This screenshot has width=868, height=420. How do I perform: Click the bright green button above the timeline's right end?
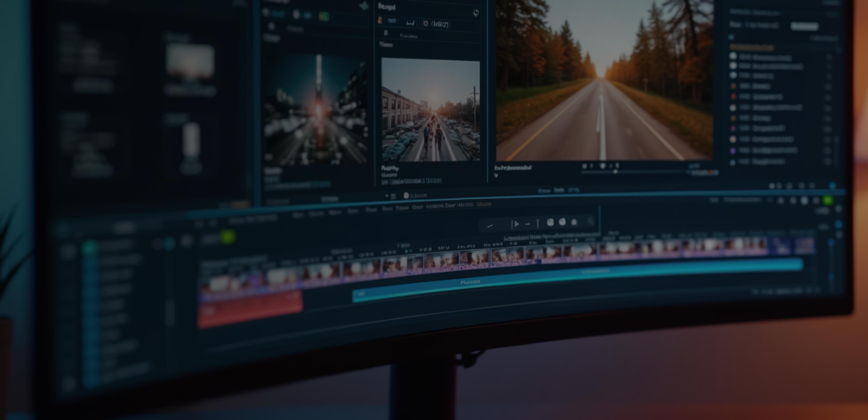tap(828, 201)
